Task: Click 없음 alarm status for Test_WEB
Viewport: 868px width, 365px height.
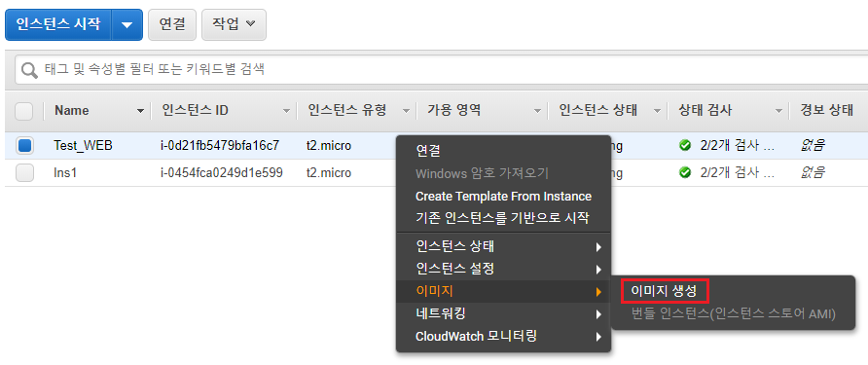Action: pos(813,146)
